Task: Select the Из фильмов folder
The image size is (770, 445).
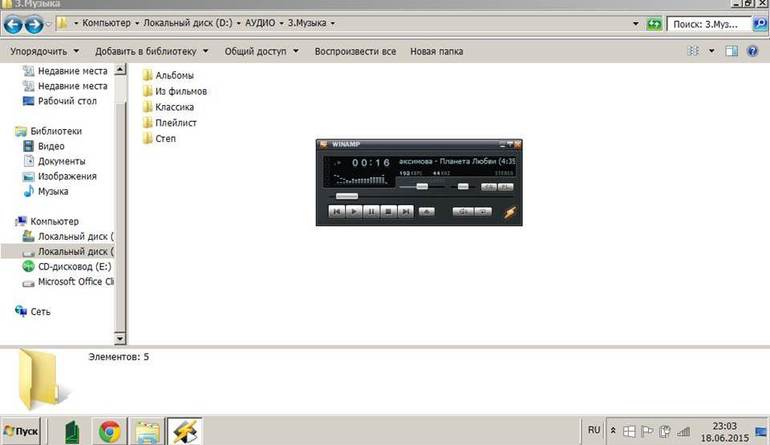Action: [x=175, y=91]
